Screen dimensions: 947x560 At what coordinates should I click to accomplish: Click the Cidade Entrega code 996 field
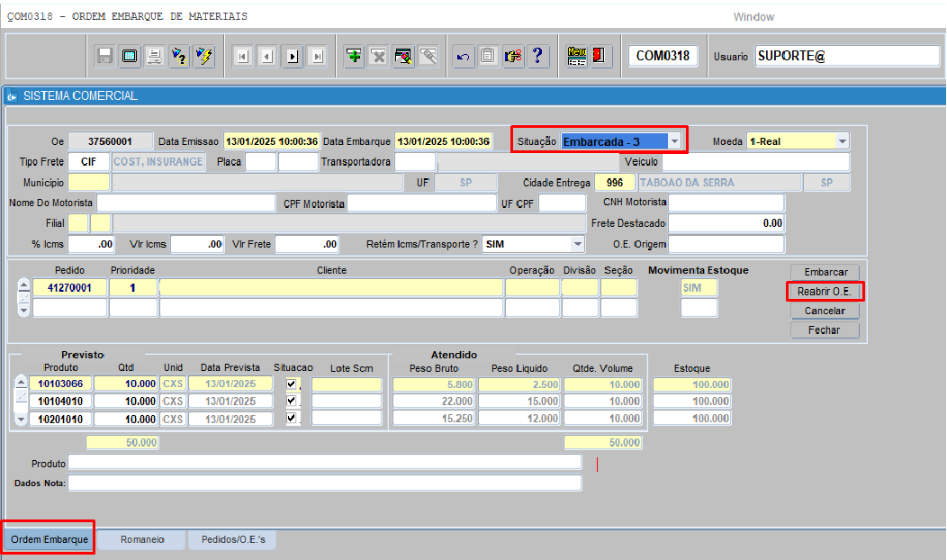tap(615, 183)
